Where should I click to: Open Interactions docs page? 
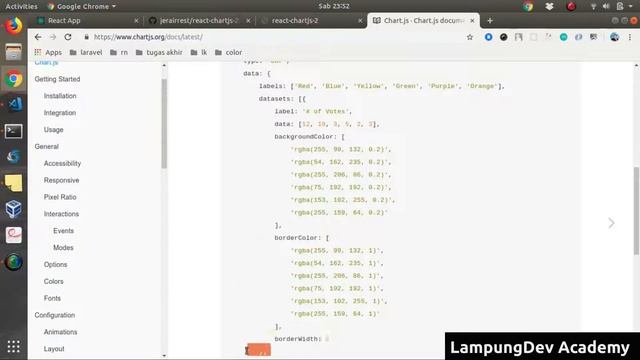(x=61, y=214)
